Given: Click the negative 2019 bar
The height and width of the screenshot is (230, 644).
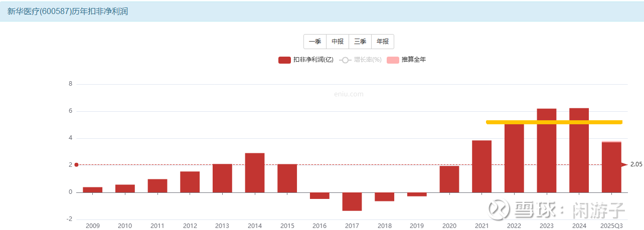Looking at the screenshot, I should (x=417, y=194).
